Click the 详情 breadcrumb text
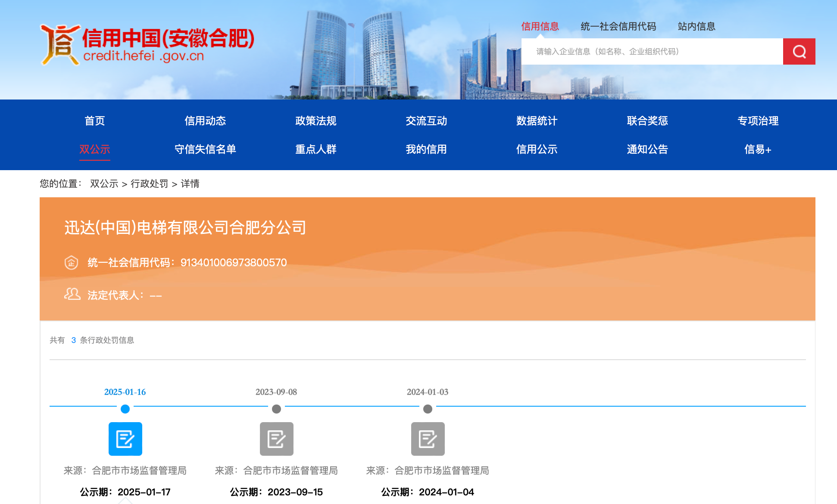This screenshot has width=837, height=504. pyautogui.click(x=190, y=184)
